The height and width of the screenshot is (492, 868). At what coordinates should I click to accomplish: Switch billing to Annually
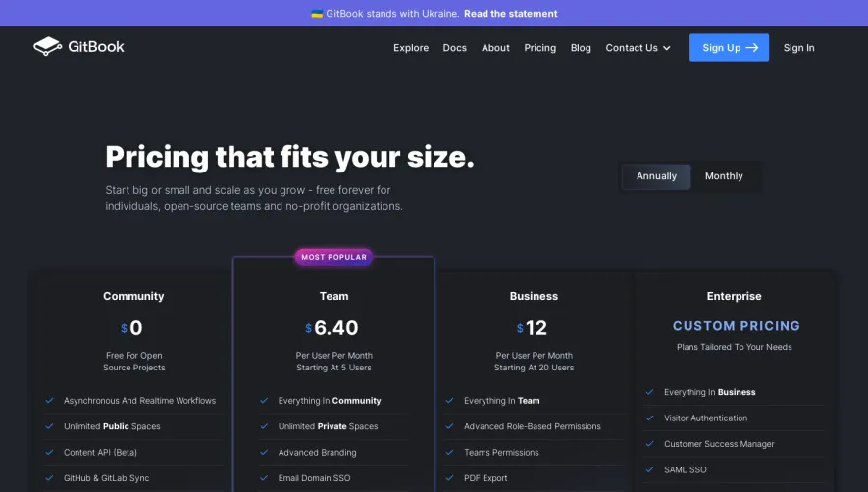(656, 176)
